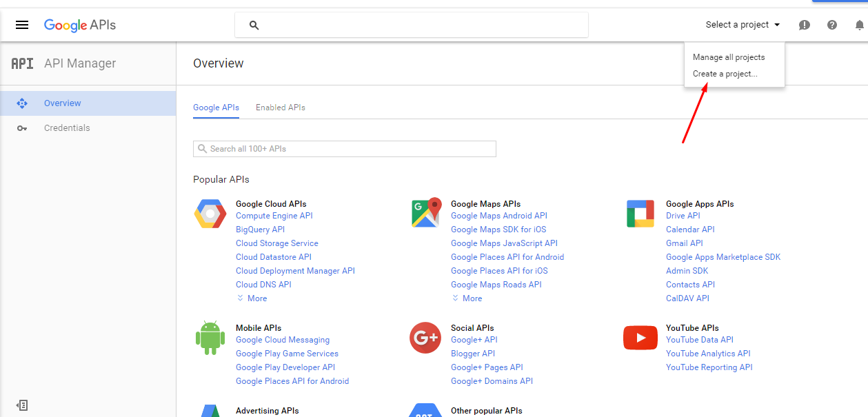Screen dimensions: 868x417
Task: Open Drive API link
Action: [683, 216]
